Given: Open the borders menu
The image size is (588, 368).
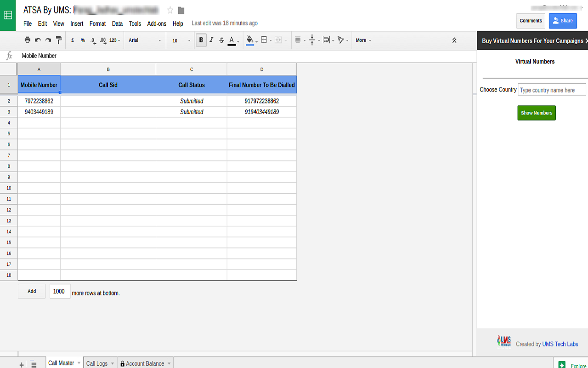Looking at the screenshot, I should coord(266,40).
